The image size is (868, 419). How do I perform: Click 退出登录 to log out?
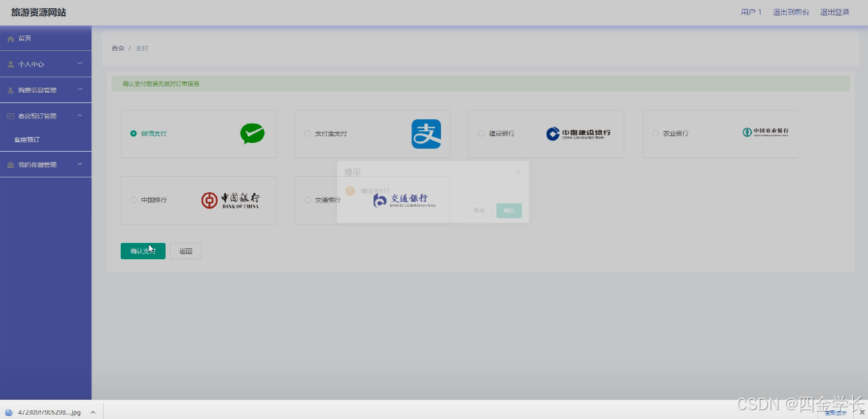835,13
